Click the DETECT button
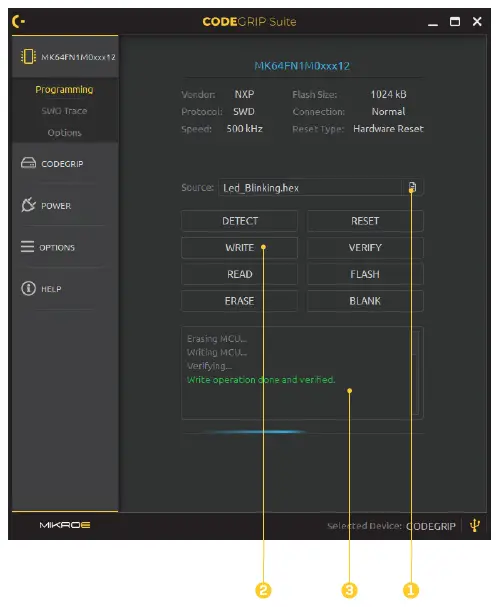This screenshot has height=607, width=498. [x=239, y=221]
